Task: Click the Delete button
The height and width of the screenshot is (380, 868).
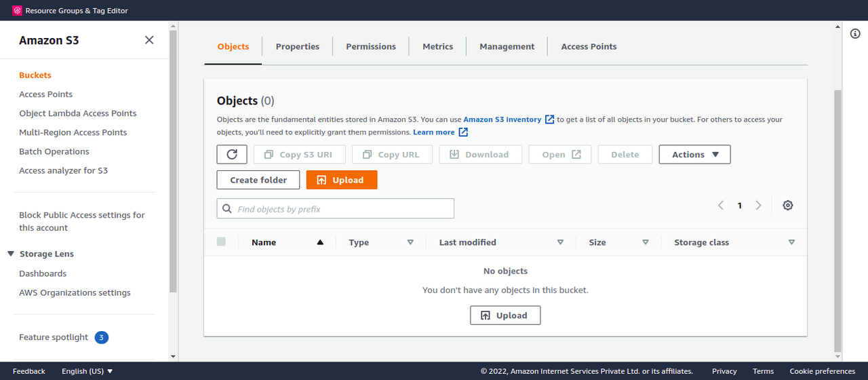Action: (x=625, y=154)
